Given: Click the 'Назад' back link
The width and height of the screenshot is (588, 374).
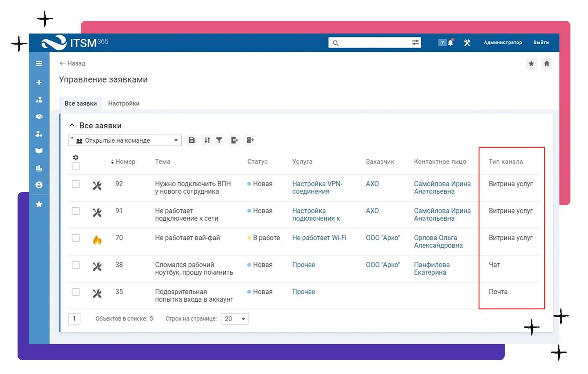Looking at the screenshot, I should [x=72, y=63].
